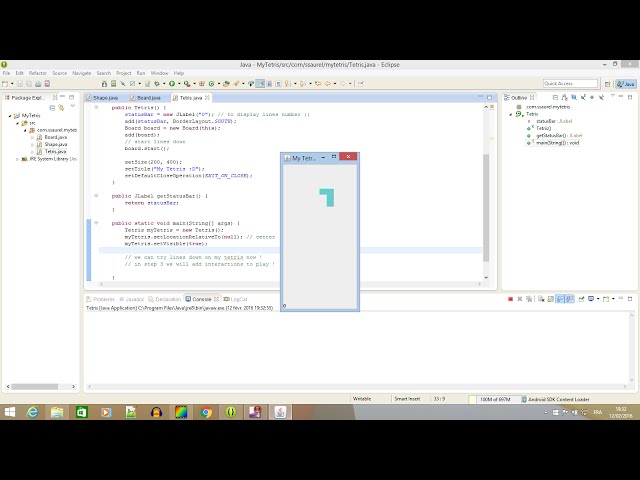The image size is (640, 480).
Task: Click Remove Launch gray X in Console
Action: click(x=520, y=299)
